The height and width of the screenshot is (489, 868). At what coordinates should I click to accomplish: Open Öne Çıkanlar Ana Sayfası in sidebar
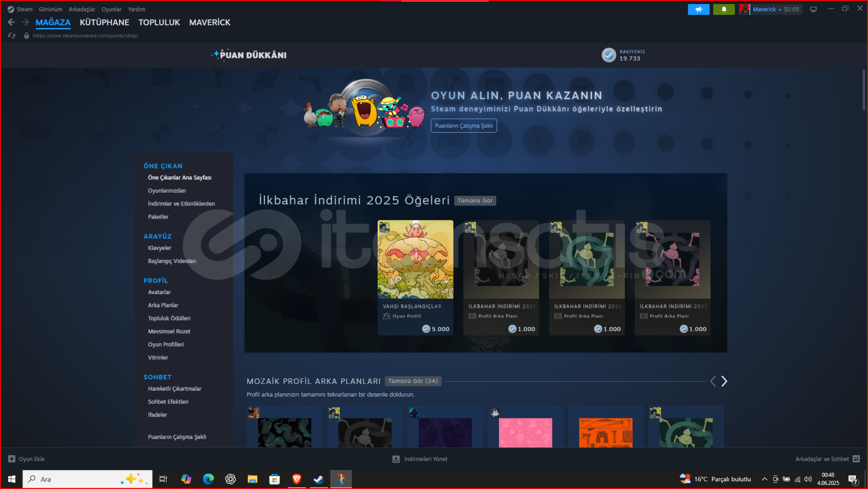tap(180, 177)
